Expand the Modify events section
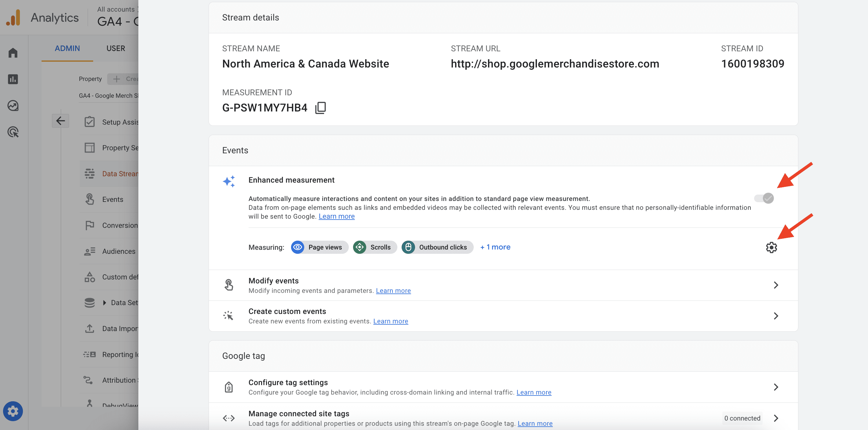This screenshot has width=868, height=430. pos(776,285)
